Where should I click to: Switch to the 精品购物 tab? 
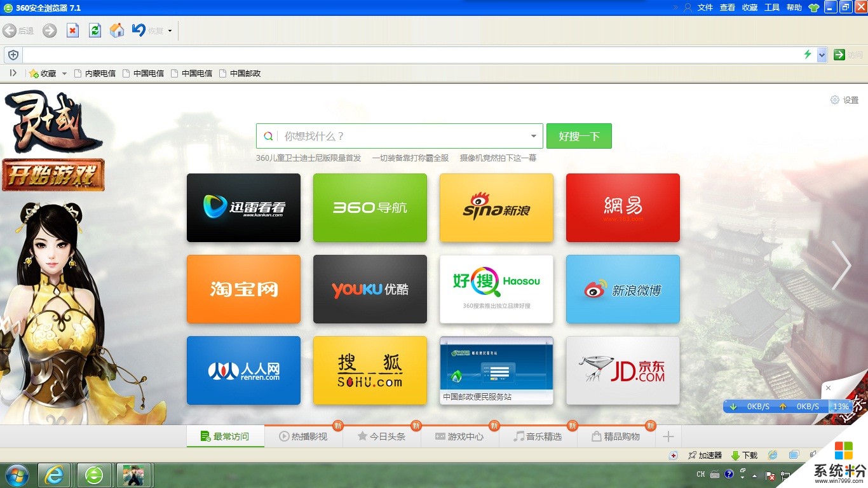click(616, 437)
